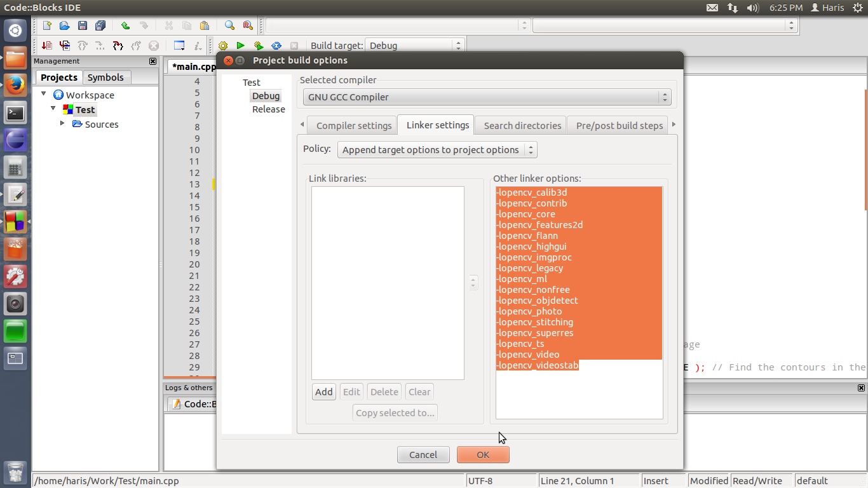Click the Build gear icon
Screen dimensions: 868x488
pos(223,46)
